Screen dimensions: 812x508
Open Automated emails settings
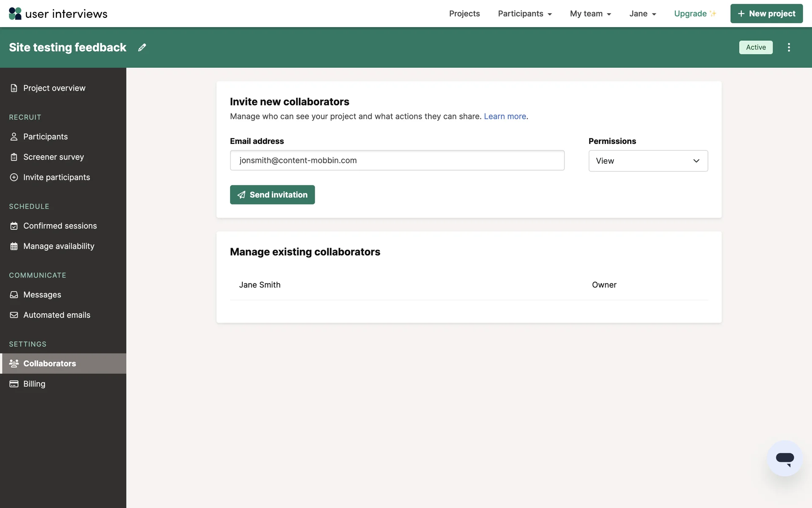point(57,315)
